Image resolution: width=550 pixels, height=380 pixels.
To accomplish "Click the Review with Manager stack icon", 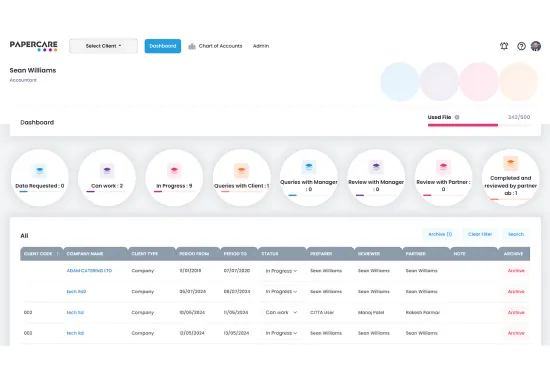I will click(376, 167).
